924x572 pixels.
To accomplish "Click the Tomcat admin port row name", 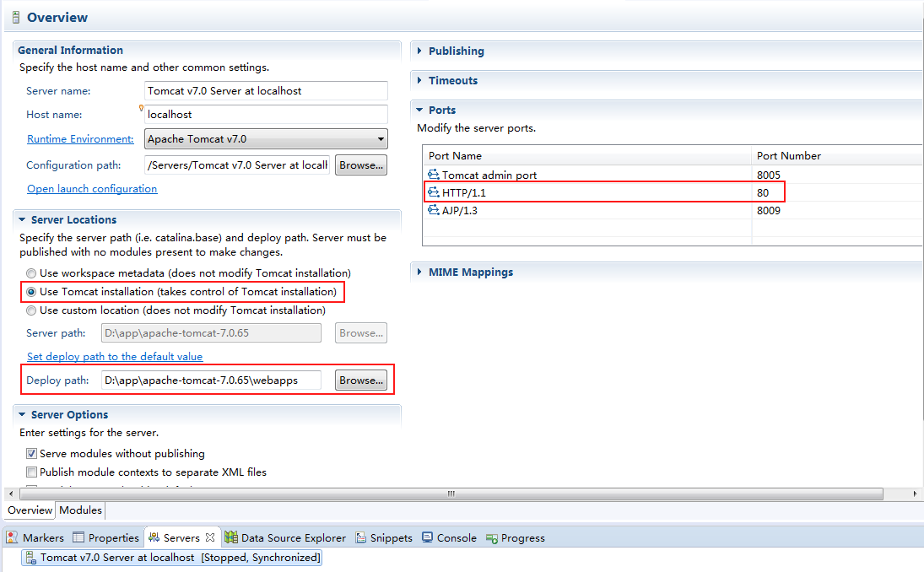I will point(489,175).
